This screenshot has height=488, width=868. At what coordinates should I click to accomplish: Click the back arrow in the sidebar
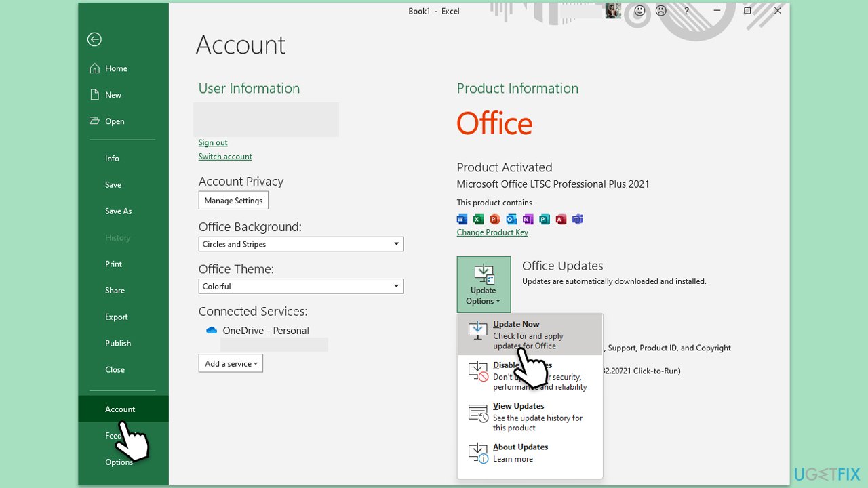pos(94,39)
